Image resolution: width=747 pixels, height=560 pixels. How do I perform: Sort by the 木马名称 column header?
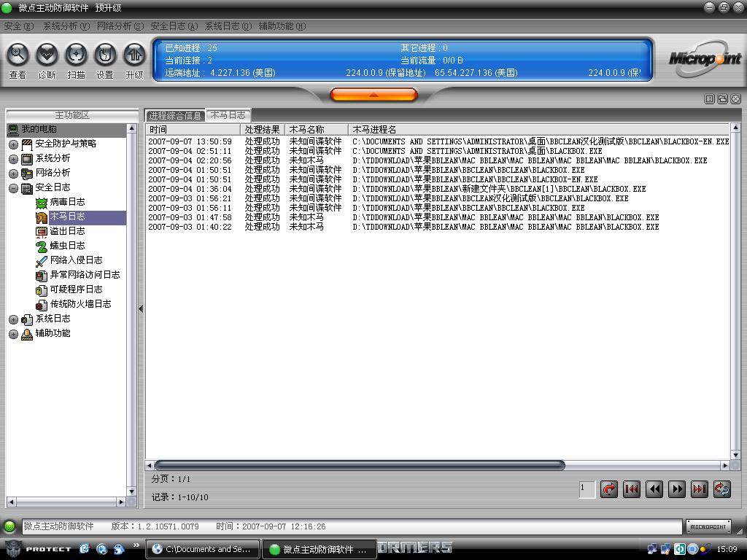point(317,130)
